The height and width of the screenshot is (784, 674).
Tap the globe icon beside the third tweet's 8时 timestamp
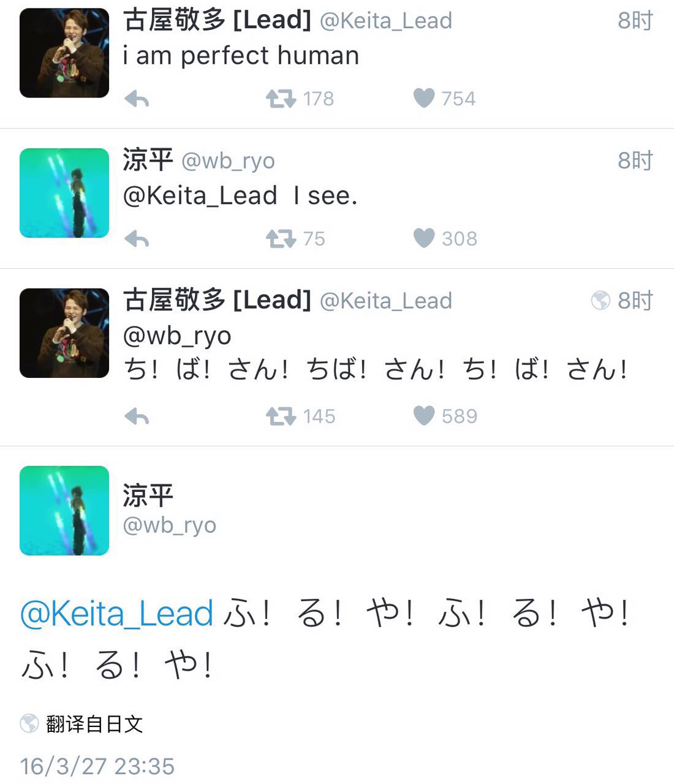click(600, 301)
